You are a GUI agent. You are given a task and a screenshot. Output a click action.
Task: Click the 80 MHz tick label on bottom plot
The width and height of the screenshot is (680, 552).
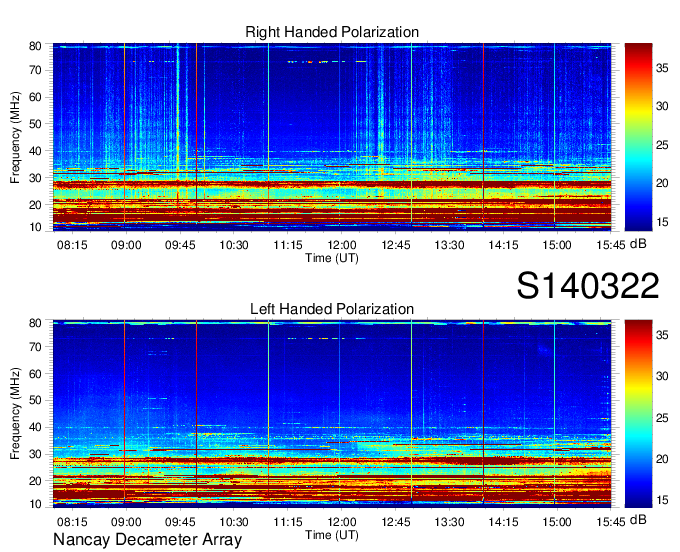click(35, 323)
